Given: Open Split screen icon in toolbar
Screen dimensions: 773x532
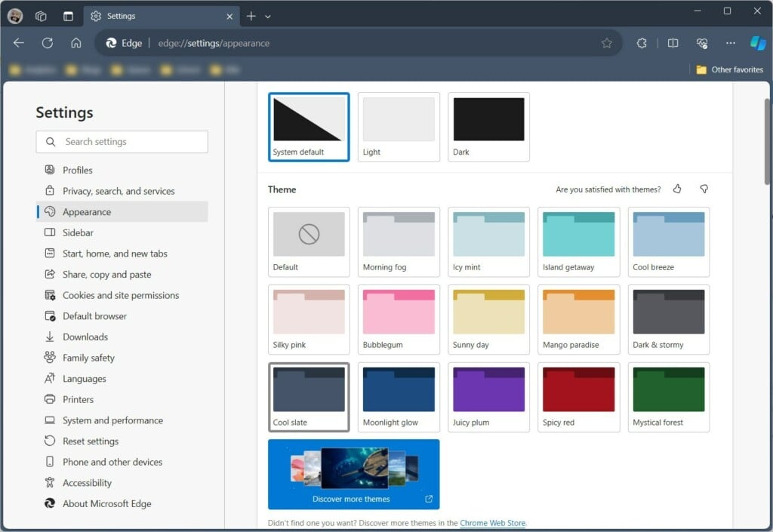Looking at the screenshot, I should pos(673,43).
